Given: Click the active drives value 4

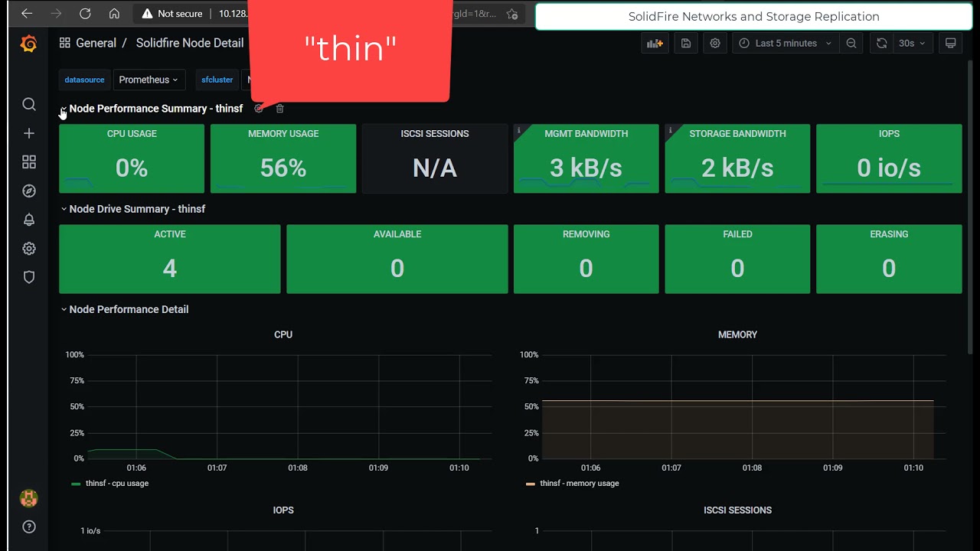Looking at the screenshot, I should click(170, 269).
